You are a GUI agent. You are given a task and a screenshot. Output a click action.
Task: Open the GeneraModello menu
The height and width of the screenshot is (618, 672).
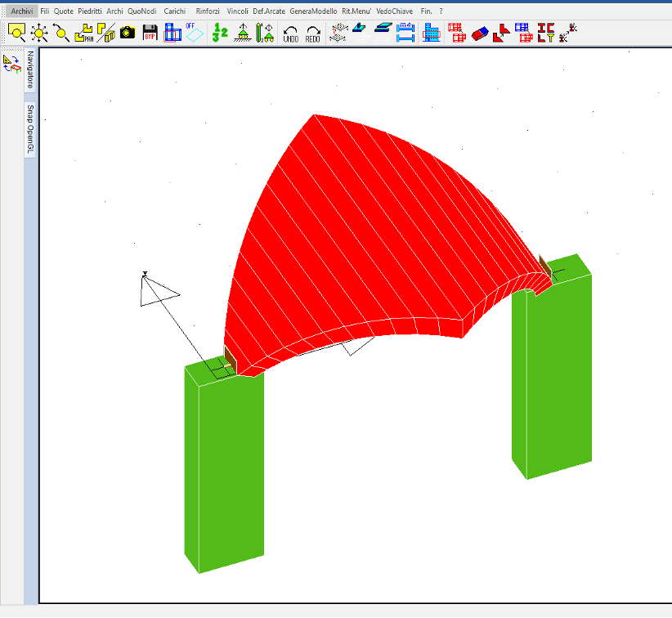313,11
